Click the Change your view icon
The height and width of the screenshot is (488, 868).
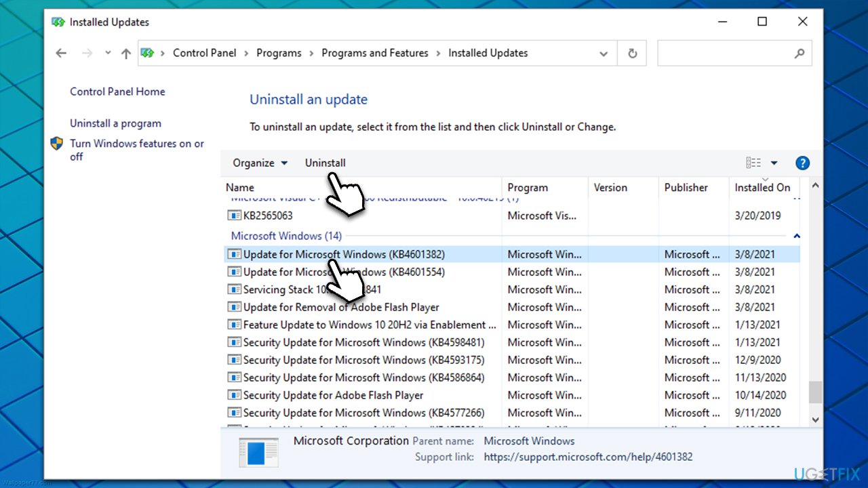pos(753,163)
